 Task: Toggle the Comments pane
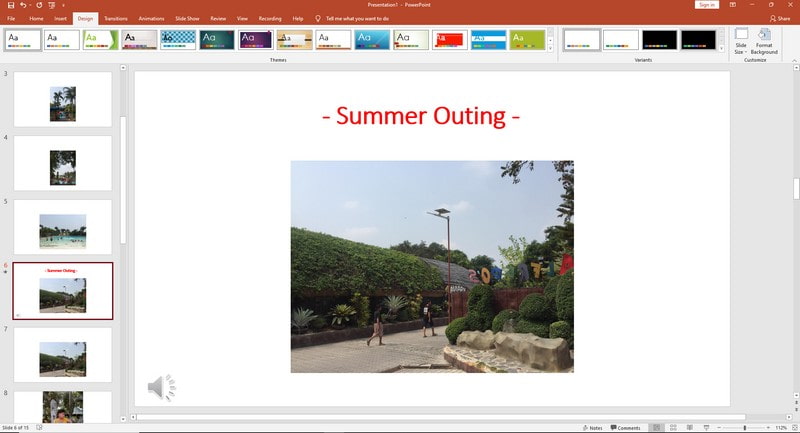625,427
